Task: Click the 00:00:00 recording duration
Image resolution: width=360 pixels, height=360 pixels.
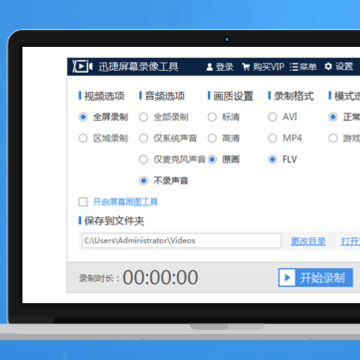Action: pyautogui.click(x=160, y=277)
